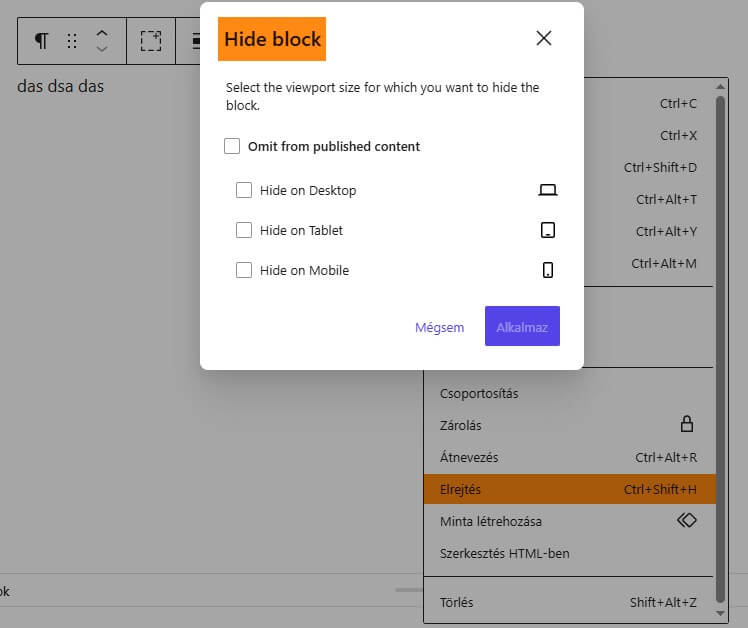The height and width of the screenshot is (628, 748).
Task: Cancel with the Mégsem button
Action: pyautogui.click(x=439, y=327)
